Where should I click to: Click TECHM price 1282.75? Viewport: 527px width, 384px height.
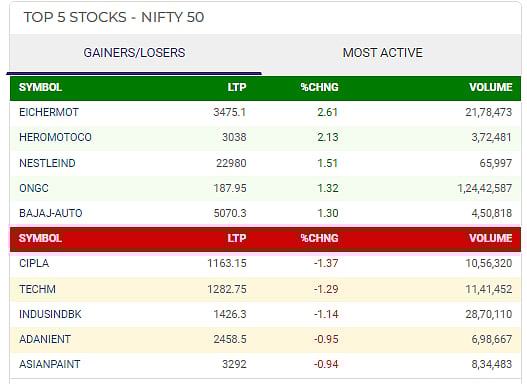tap(227, 289)
